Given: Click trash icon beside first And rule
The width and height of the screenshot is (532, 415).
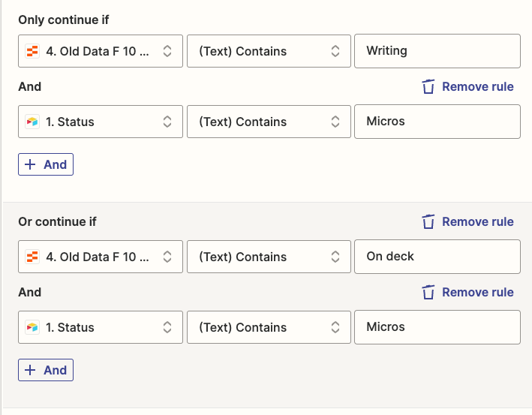Looking at the screenshot, I should [x=428, y=86].
